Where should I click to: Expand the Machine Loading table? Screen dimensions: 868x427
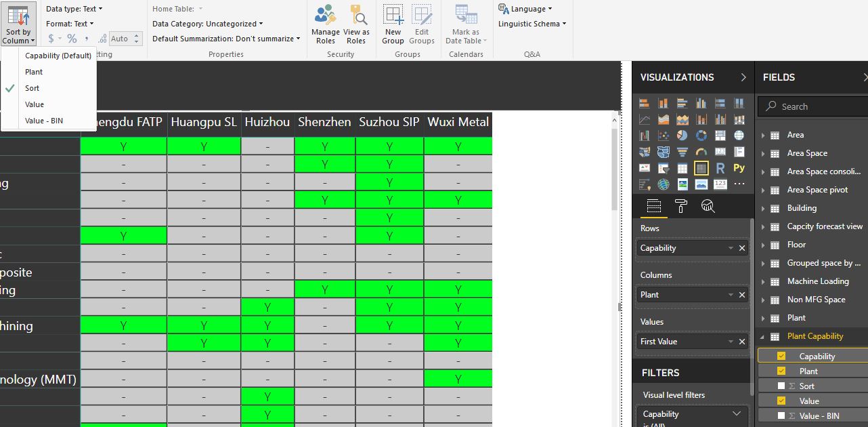coord(763,281)
